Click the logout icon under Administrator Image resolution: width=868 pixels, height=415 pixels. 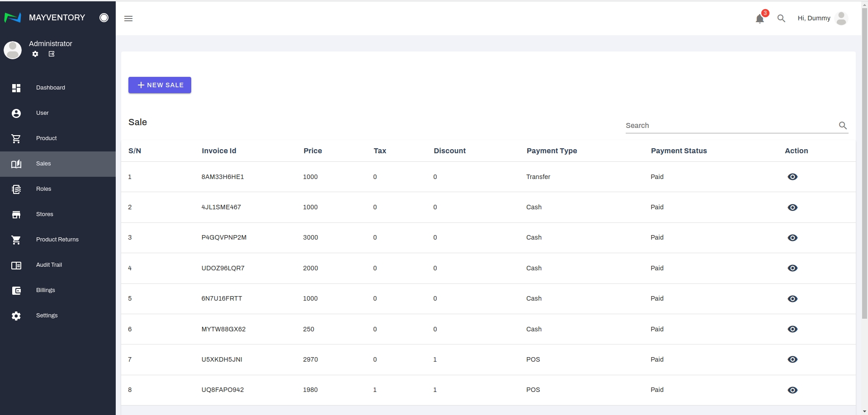click(52, 54)
